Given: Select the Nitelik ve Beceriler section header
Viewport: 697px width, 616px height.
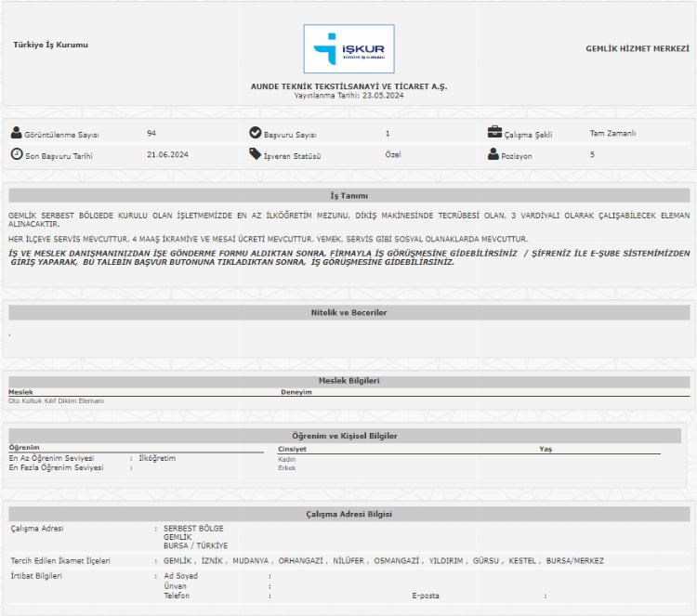Looking at the screenshot, I should pos(348,313).
